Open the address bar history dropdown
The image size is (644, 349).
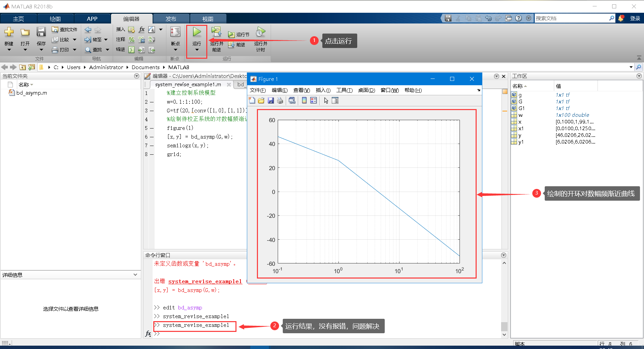(x=631, y=67)
